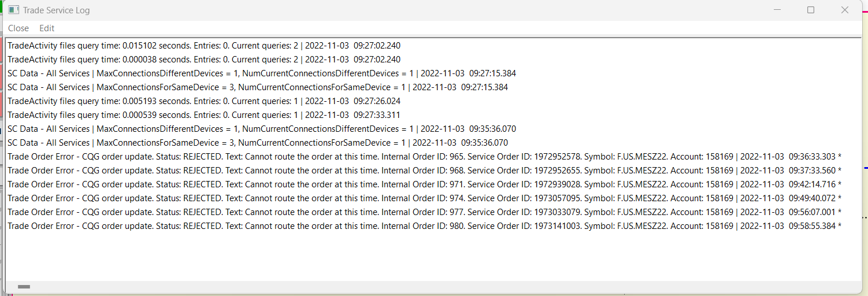
Task: Select log line with query time 0.005193 seconds
Action: 204,101
